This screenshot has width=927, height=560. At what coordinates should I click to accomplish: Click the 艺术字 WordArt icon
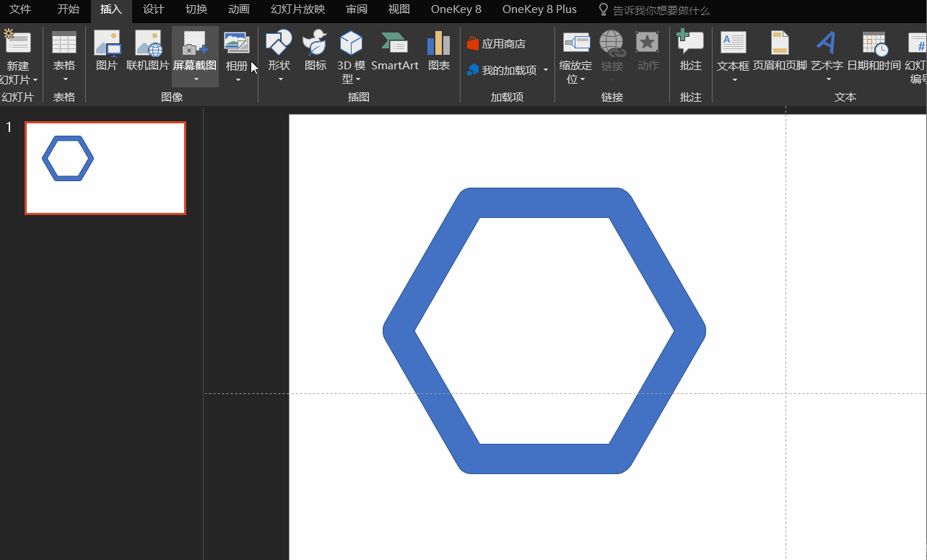click(x=827, y=43)
